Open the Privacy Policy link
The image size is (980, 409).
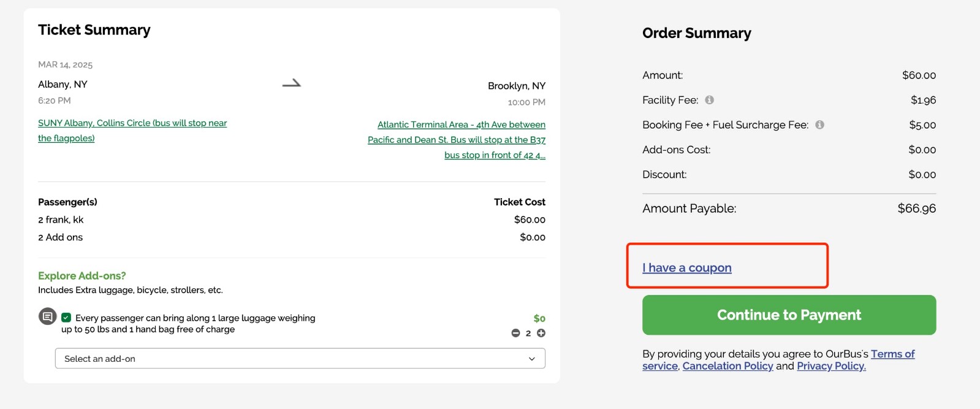point(830,365)
